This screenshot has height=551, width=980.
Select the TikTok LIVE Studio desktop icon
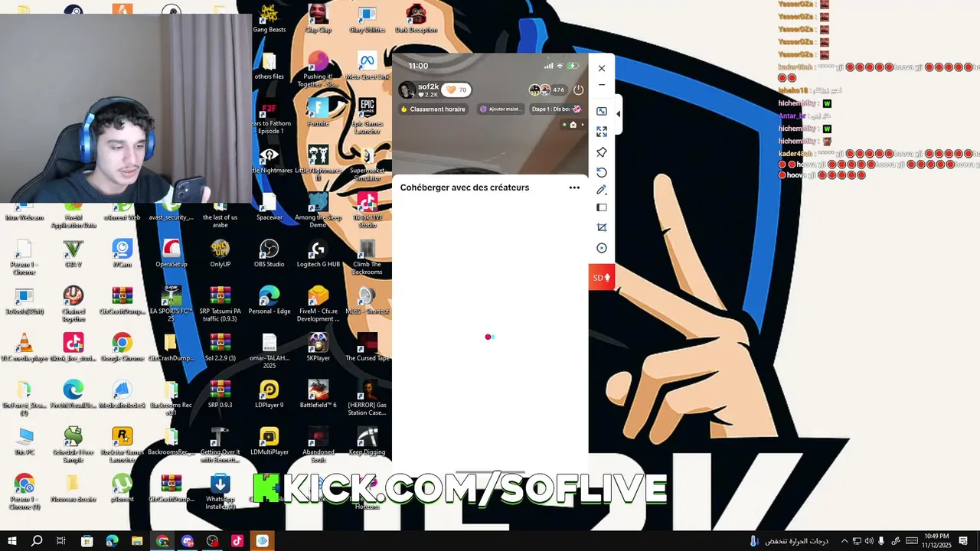click(x=367, y=207)
